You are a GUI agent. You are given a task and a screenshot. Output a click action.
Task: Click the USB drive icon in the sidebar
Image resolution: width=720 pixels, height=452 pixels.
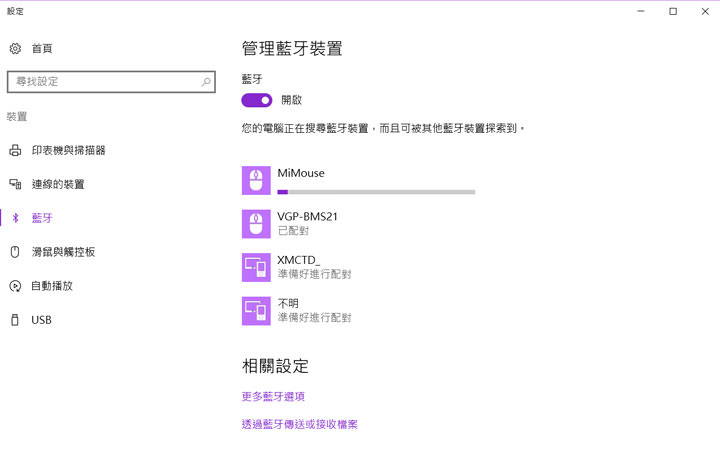click(x=15, y=320)
